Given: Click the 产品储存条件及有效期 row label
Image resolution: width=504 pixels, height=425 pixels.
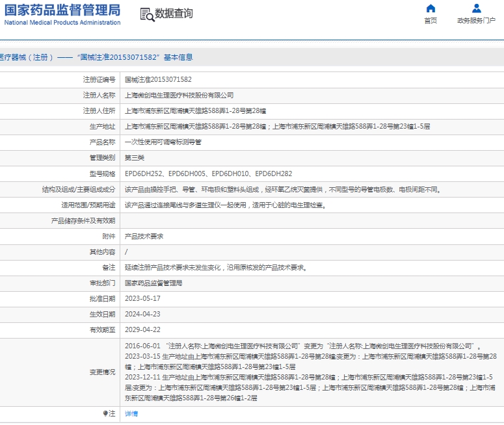Looking at the screenshot, I should click(x=83, y=221).
